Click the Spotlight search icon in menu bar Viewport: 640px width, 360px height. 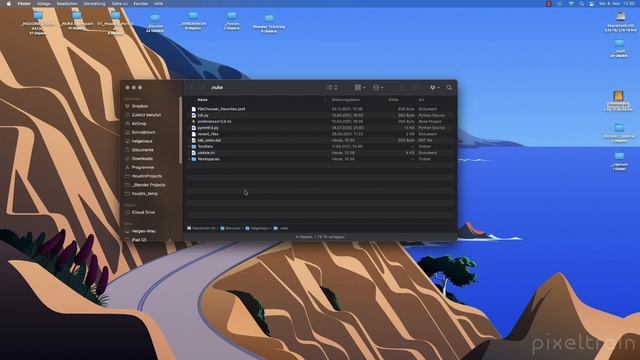[581, 3]
